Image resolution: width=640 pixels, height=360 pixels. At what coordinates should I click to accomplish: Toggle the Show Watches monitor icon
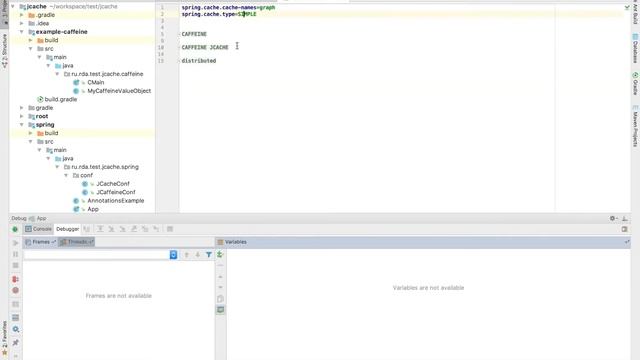tap(220, 310)
